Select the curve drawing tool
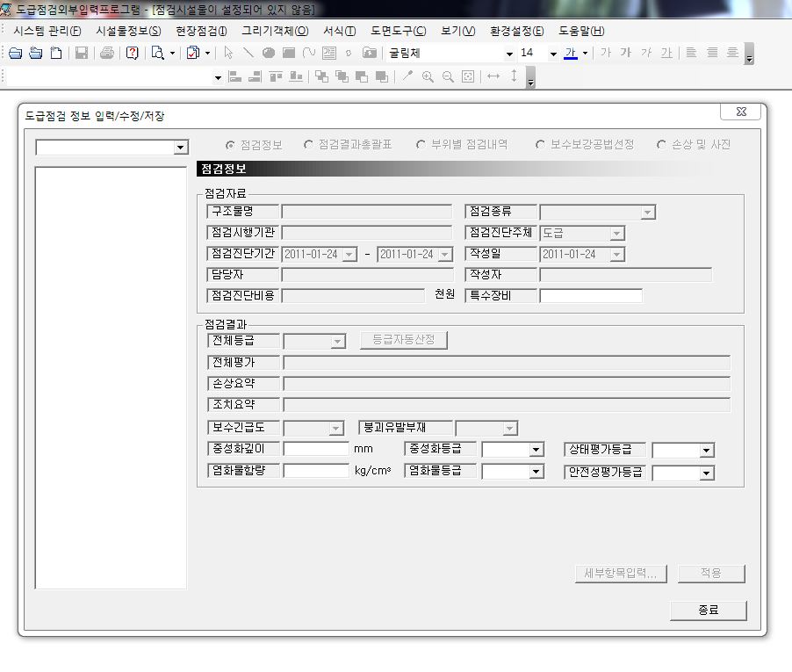 point(308,53)
